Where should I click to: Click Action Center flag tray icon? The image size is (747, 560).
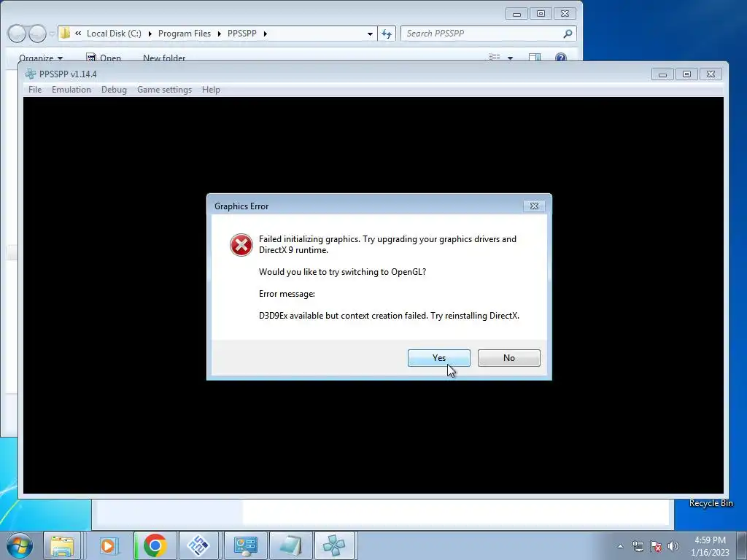(x=656, y=546)
